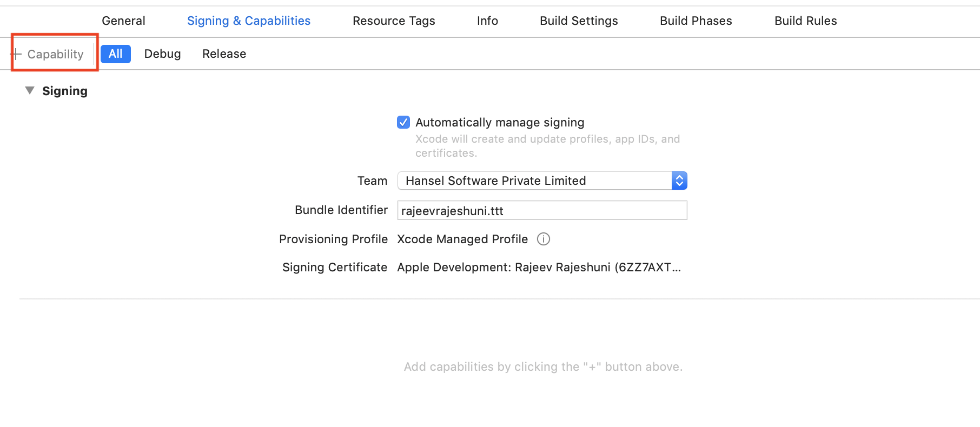Screen dimensions: 980x427
Task: Open the Build Phases tab
Action: pos(696,21)
